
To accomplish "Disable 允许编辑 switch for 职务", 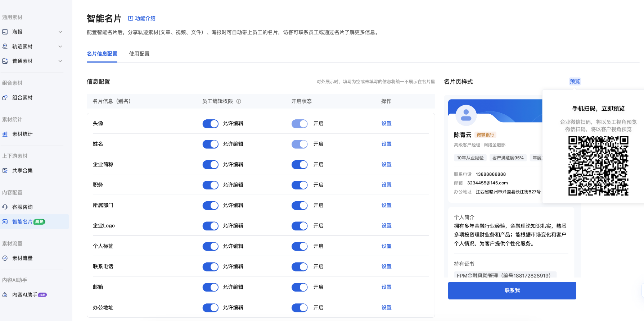I will tap(211, 185).
